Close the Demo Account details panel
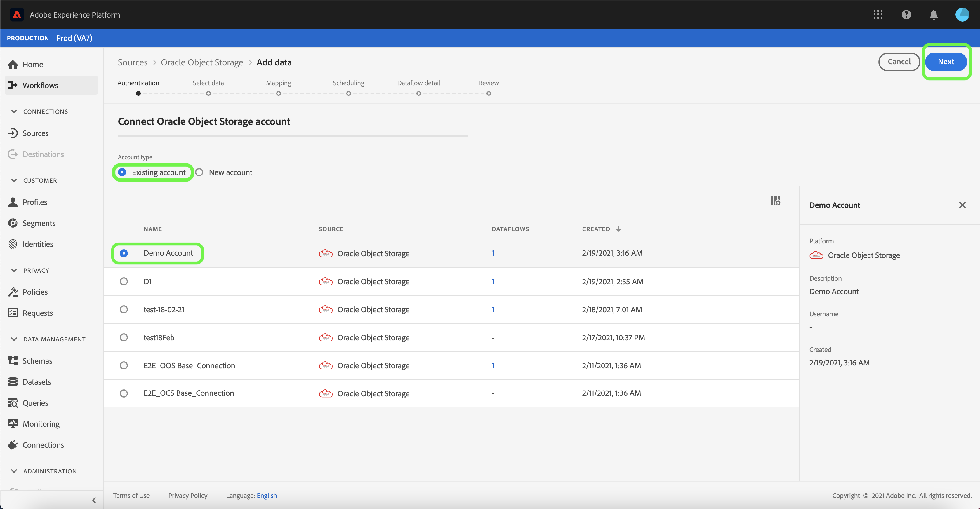The image size is (980, 509). [962, 205]
